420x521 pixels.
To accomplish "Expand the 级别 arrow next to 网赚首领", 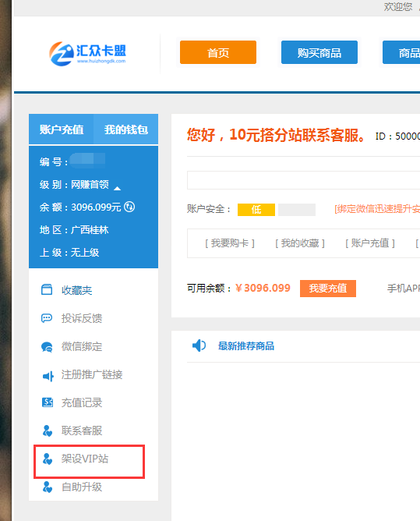I will 117,189.
